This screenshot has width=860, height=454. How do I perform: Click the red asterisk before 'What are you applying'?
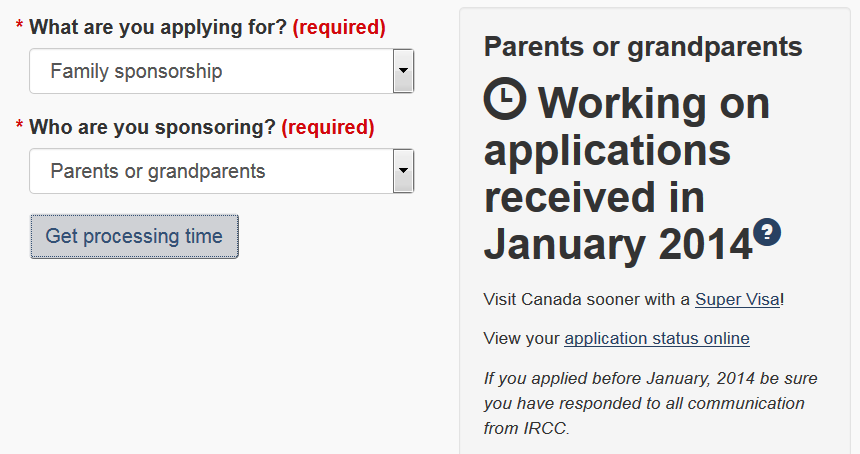(x=20, y=24)
